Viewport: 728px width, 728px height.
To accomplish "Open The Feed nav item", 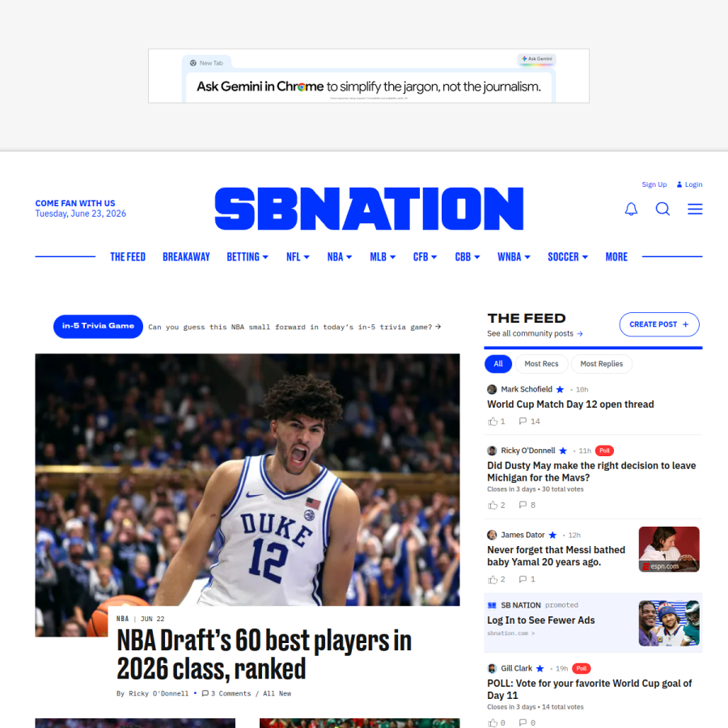I will coord(128,256).
